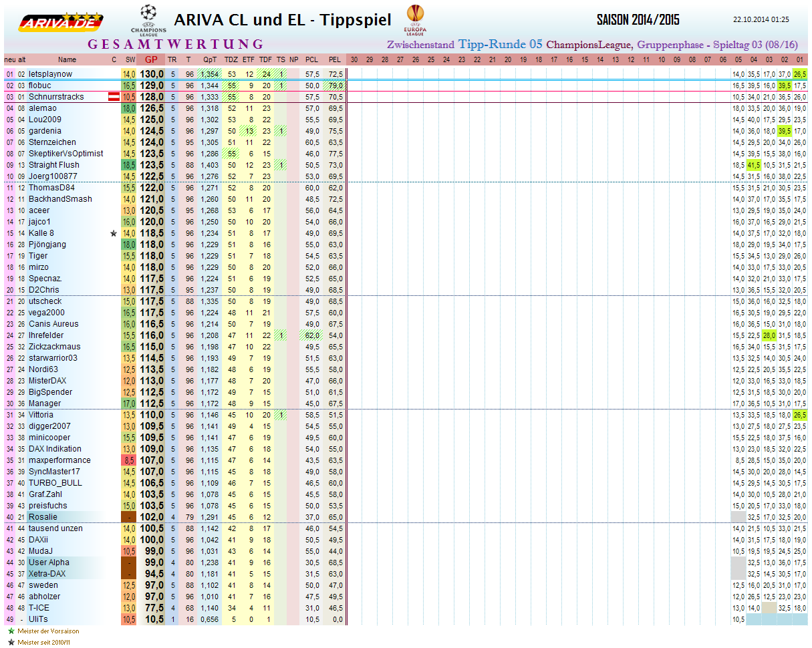Click the ARIVA.DE logo
The image size is (812, 648).
[61, 21]
